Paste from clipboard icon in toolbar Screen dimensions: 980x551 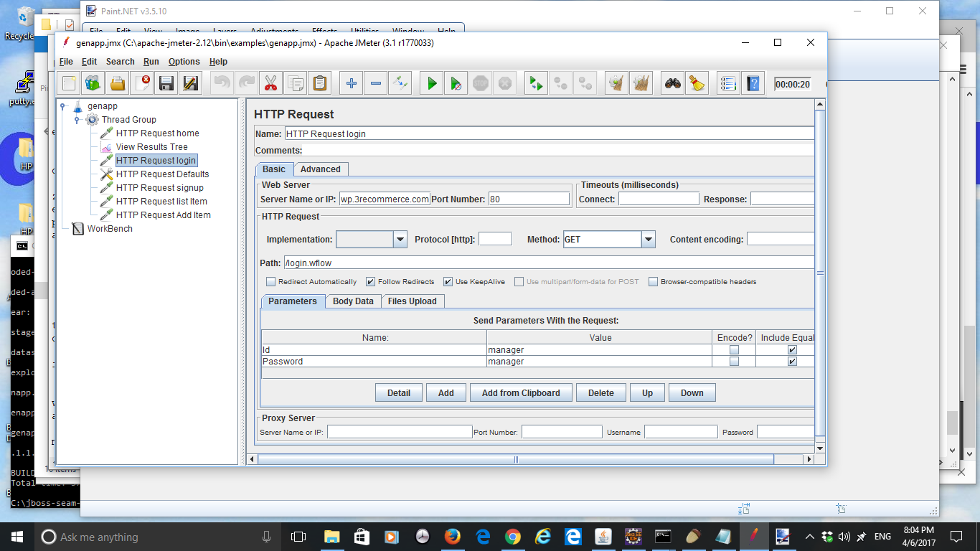coord(320,83)
